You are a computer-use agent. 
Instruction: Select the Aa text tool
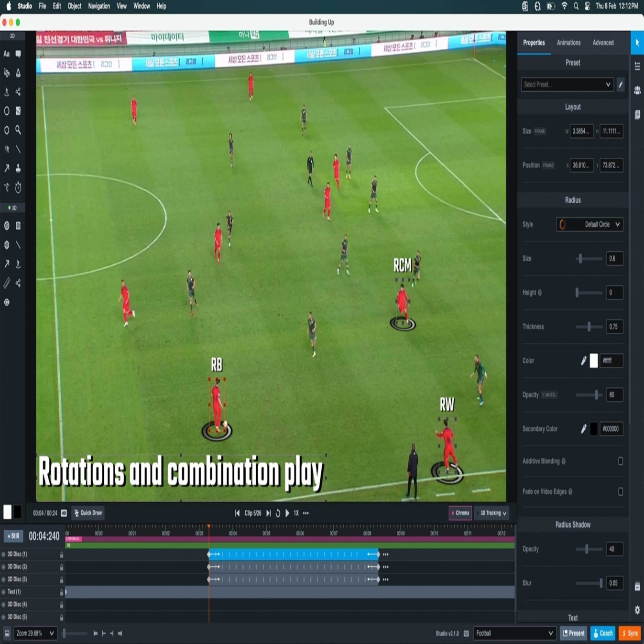tap(6, 54)
